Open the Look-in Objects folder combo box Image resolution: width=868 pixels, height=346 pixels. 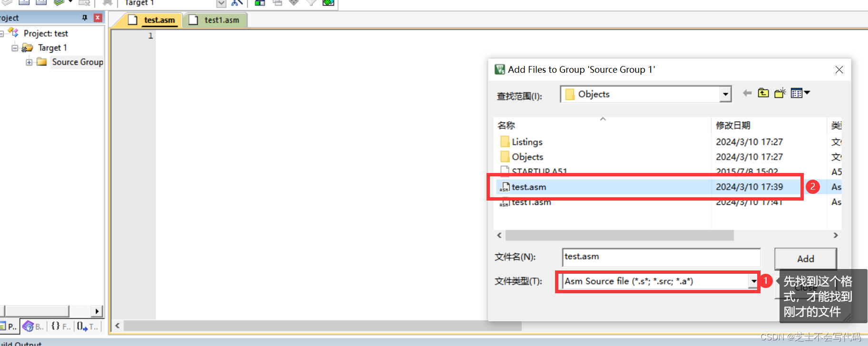pos(645,94)
